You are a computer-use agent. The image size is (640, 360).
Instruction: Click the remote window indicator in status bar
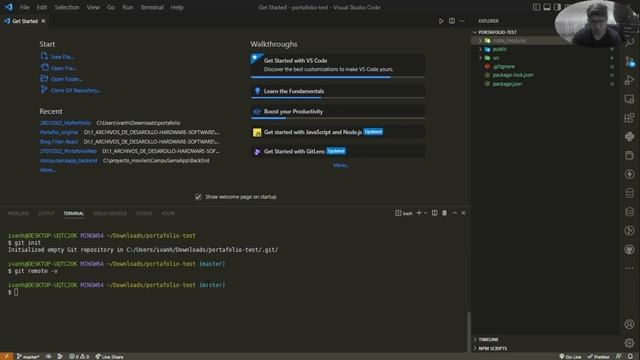[6, 356]
